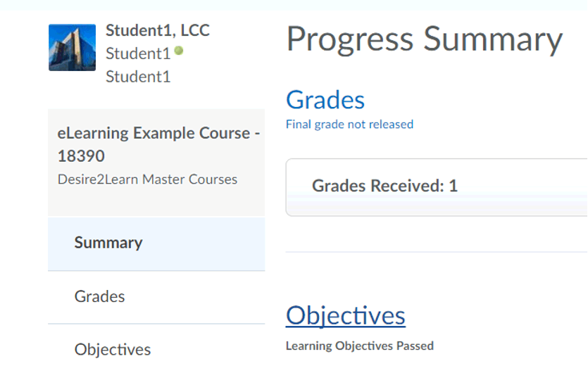Click the Student1 text below the username
Screen dimensions: 588x366
point(138,77)
